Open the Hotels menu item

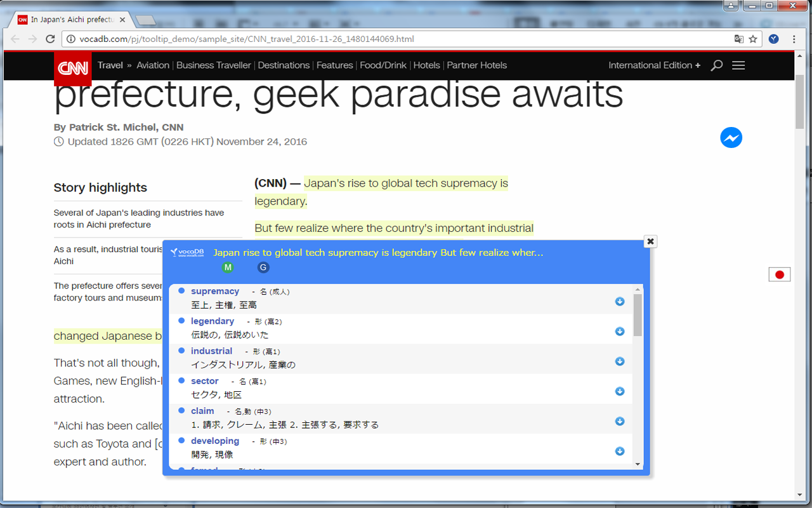[427, 65]
